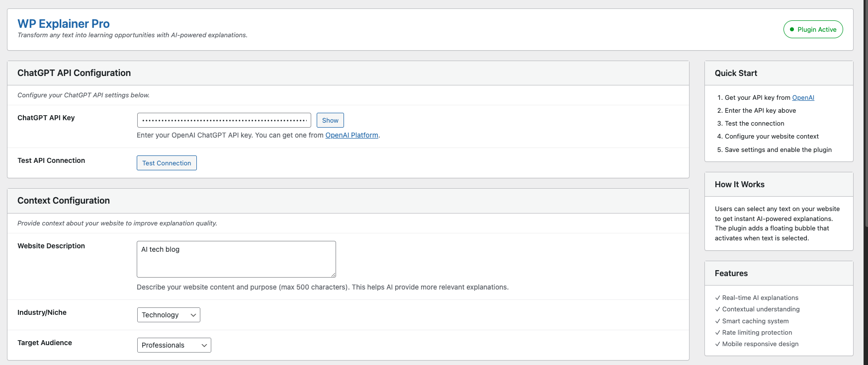This screenshot has width=868, height=365.
Task: Click the textarea resize handle corner
Action: (334, 275)
